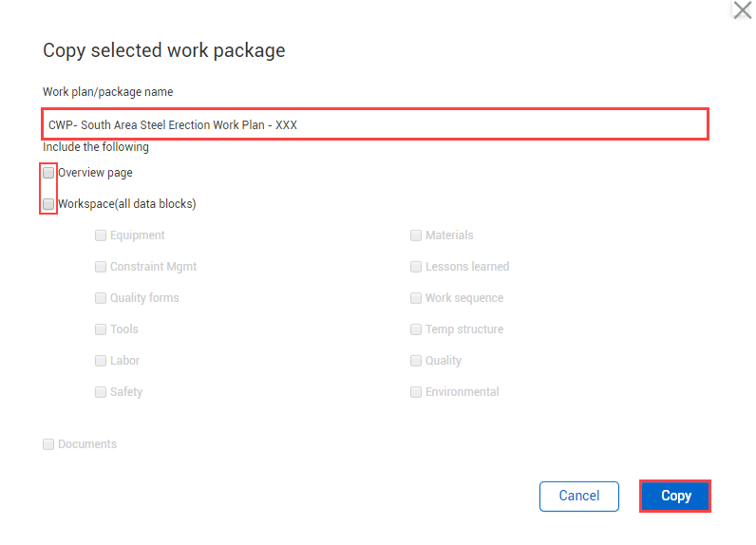Tick the Quality checkbox
The image size is (756, 545).
[416, 361]
